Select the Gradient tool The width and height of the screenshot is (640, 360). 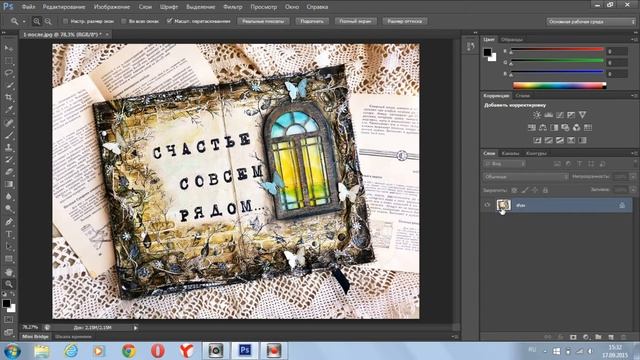click(x=9, y=184)
